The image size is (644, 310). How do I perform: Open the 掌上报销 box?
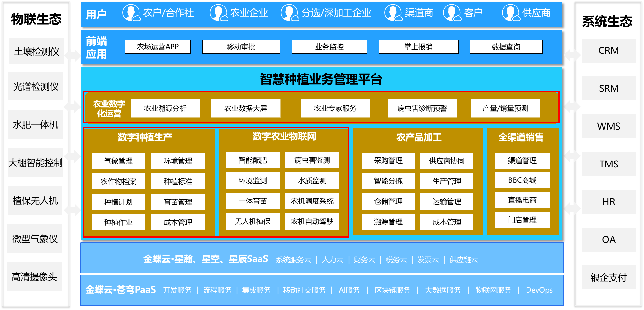click(418, 47)
